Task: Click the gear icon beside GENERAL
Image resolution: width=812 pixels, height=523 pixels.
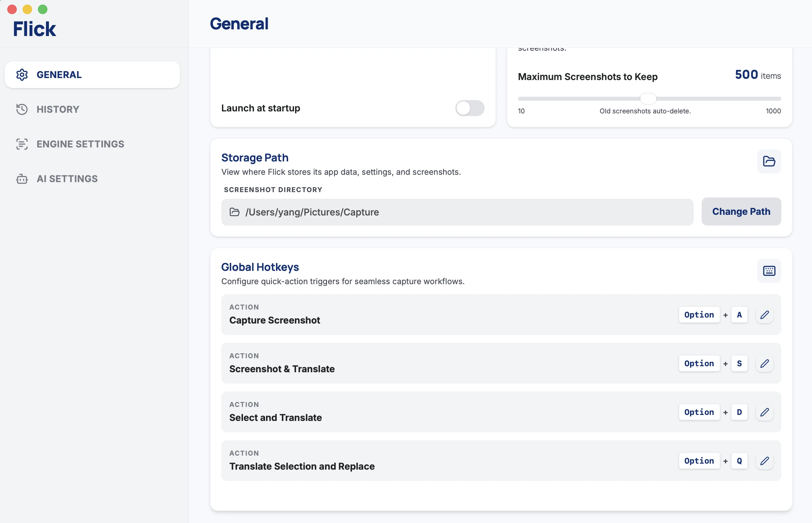Action: coord(22,75)
